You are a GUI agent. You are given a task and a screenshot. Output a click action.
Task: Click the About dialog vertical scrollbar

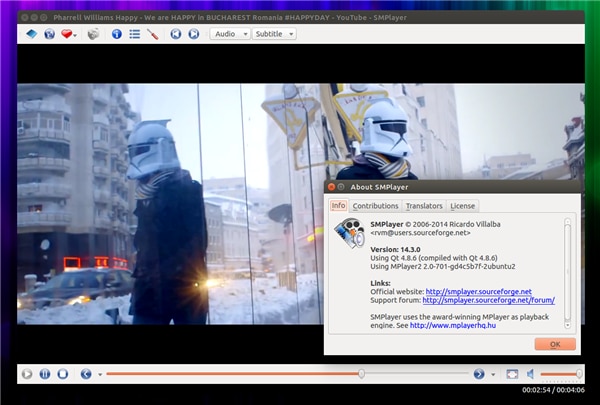pyautogui.click(x=567, y=273)
